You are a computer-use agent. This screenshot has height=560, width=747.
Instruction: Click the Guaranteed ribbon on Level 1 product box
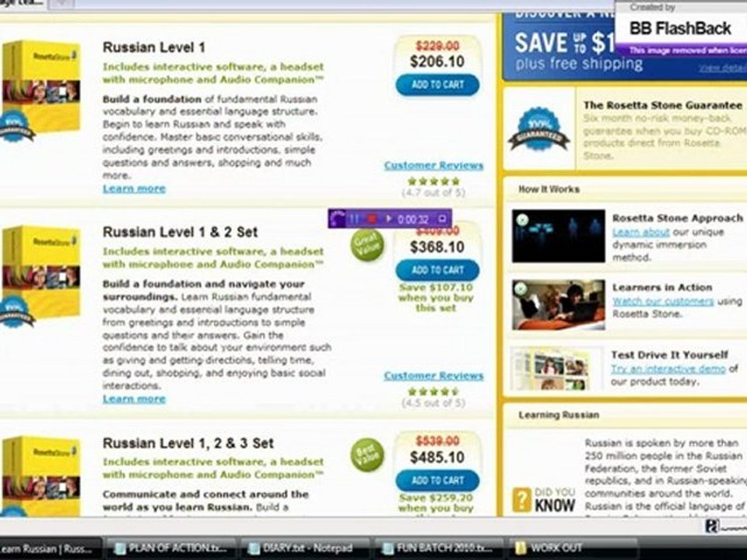coord(16,128)
